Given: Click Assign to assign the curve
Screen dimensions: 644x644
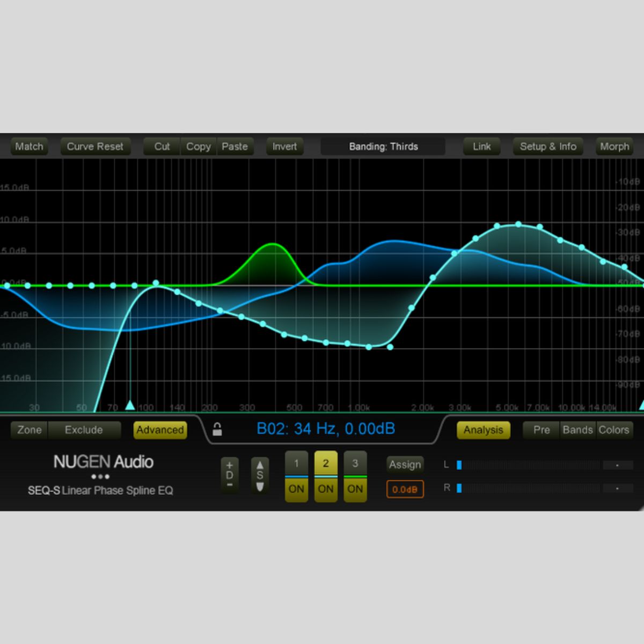Looking at the screenshot, I should click(x=405, y=465).
